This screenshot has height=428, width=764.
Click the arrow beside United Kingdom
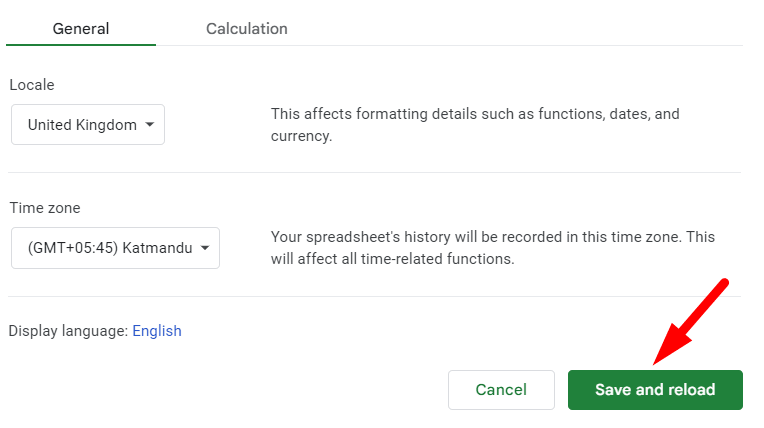(150, 125)
